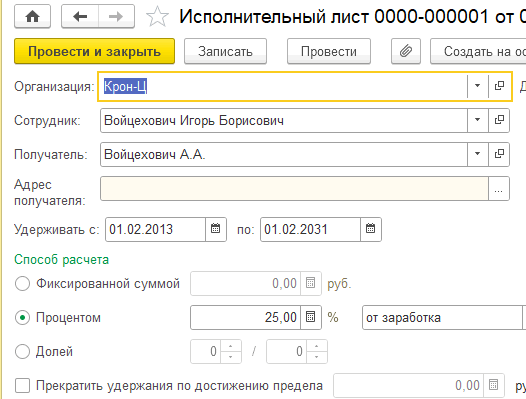Viewport: 526px width, 399px height.
Task: Click the fixed sum 0,00 field
Action: point(246,283)
